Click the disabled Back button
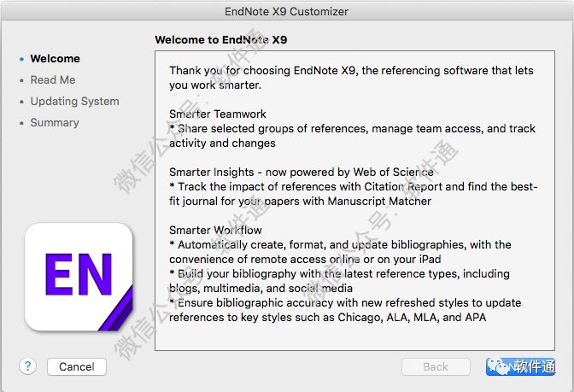This screenshot has width=574, height=392. [x=436, y=366]
